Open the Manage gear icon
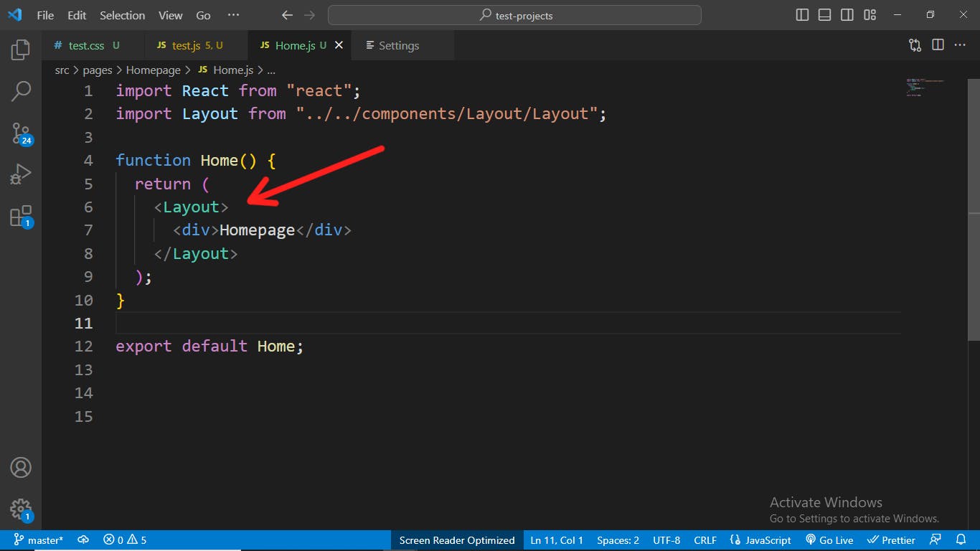Image resolution: width=980 pixels, height=551 pixels. pyautogui.click(x=21, y=509)
